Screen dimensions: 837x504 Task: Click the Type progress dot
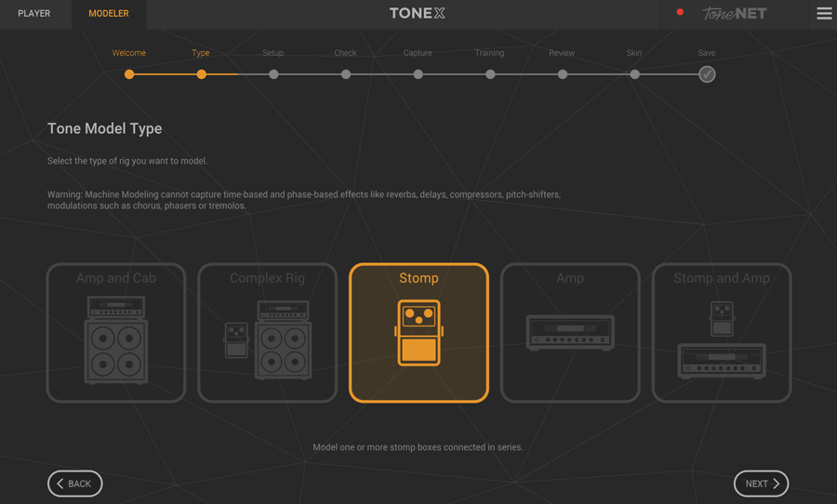[x=201, y=74]
